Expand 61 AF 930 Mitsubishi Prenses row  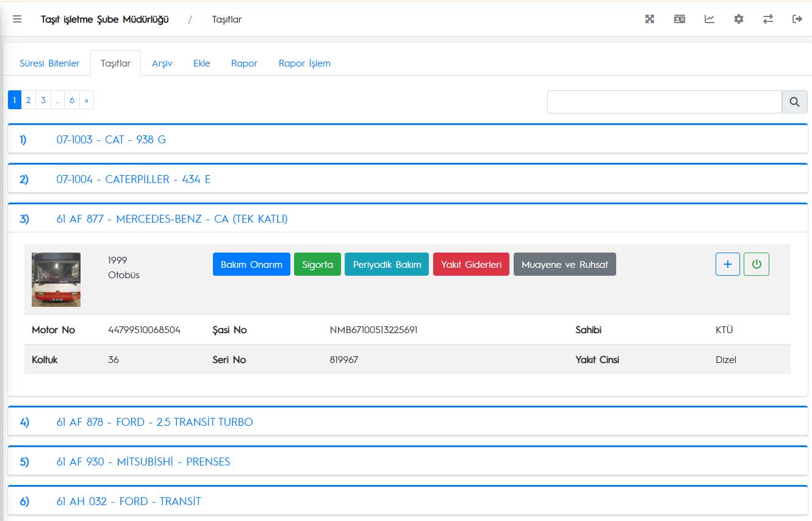click(143, 462)
